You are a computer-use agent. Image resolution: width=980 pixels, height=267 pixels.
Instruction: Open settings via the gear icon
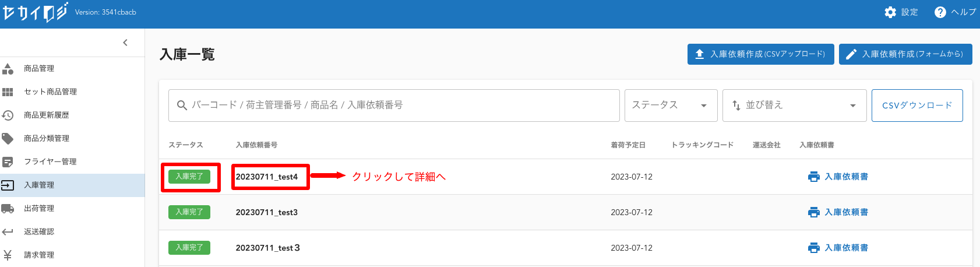tap(890, 12)
